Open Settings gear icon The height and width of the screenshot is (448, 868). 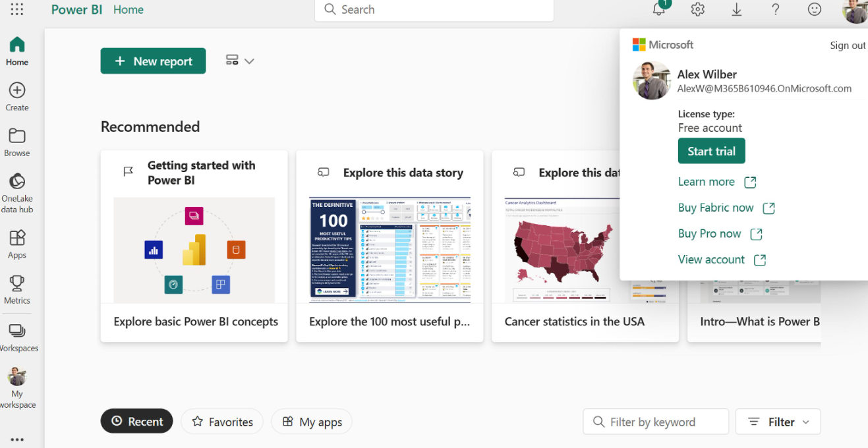[698, 9]
